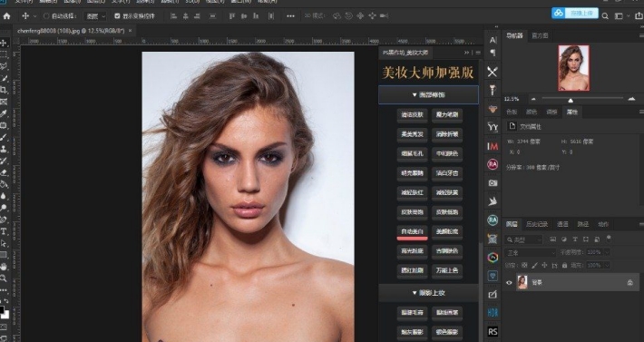Collapse the 面部修饰 section

click(428, 95)
